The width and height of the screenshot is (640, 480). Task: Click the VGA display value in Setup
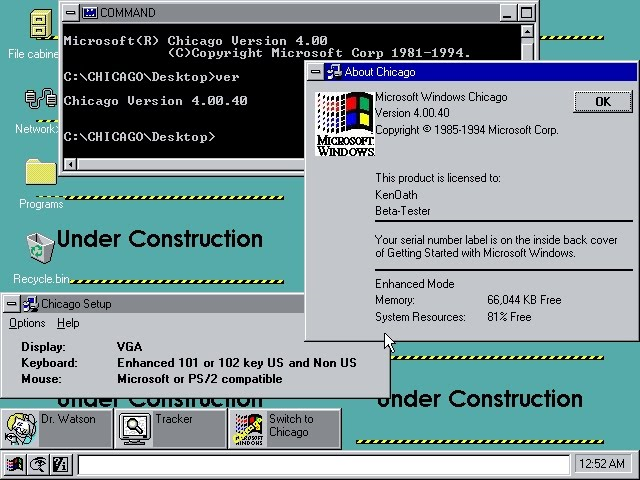click(129, 347)
